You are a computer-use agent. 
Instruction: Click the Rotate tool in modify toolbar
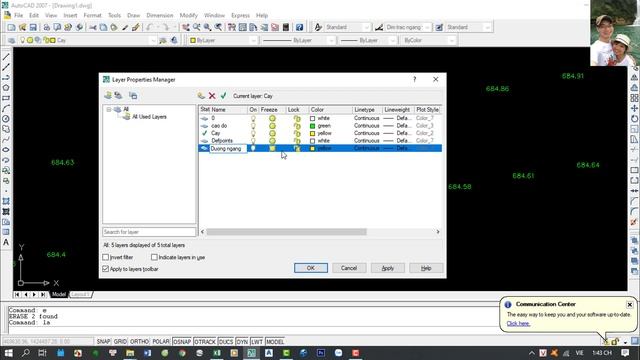click(x=634, y=118)
